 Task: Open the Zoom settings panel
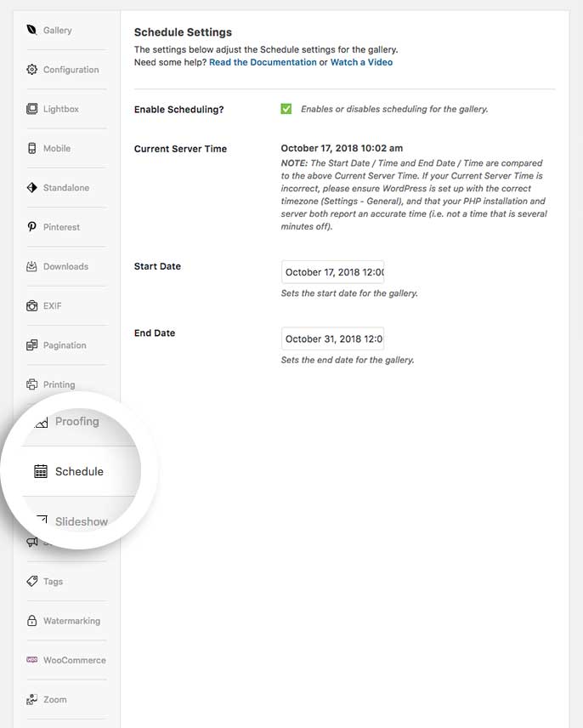(x=53, y=699)
